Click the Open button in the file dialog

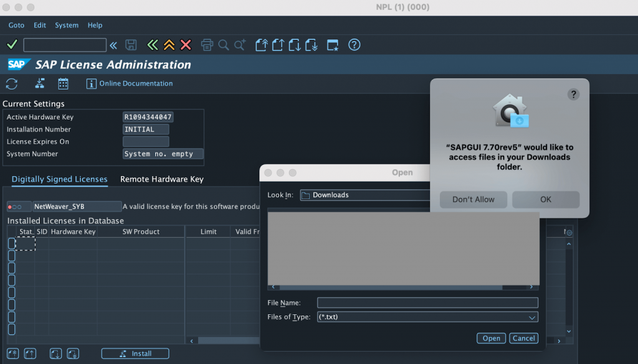pos(491,338)
